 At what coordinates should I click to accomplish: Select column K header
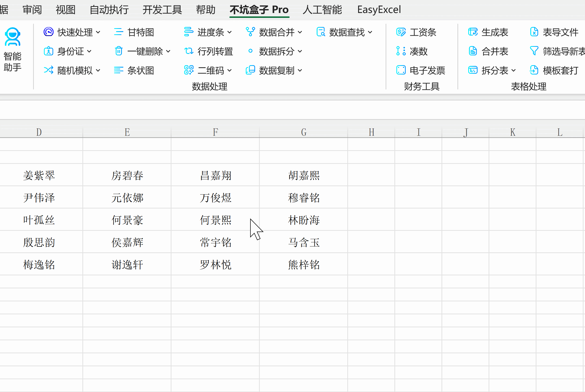click(x=513, y=132)
